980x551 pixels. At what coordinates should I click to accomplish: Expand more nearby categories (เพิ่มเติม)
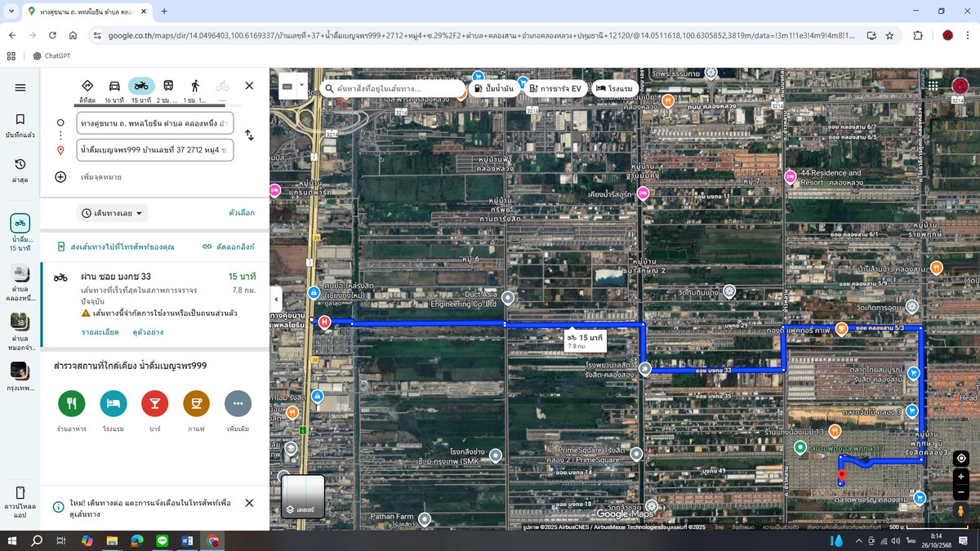click(x=238, y=404)
